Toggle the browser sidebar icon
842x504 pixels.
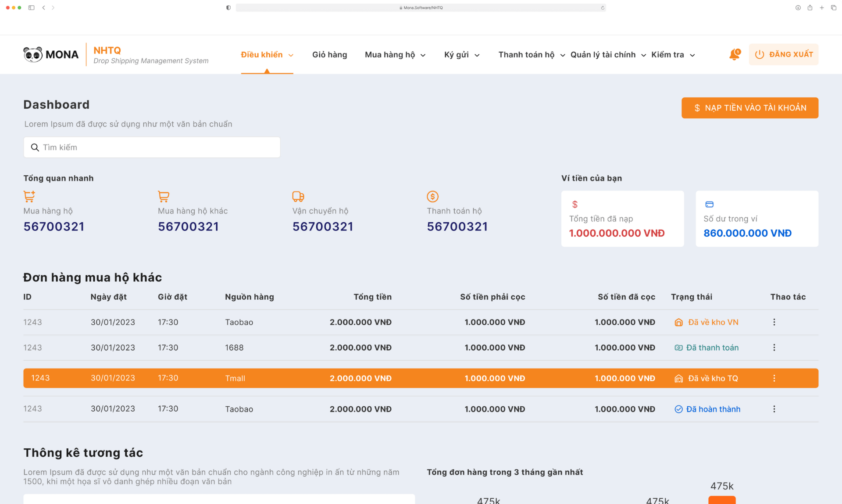pos(32,8)
